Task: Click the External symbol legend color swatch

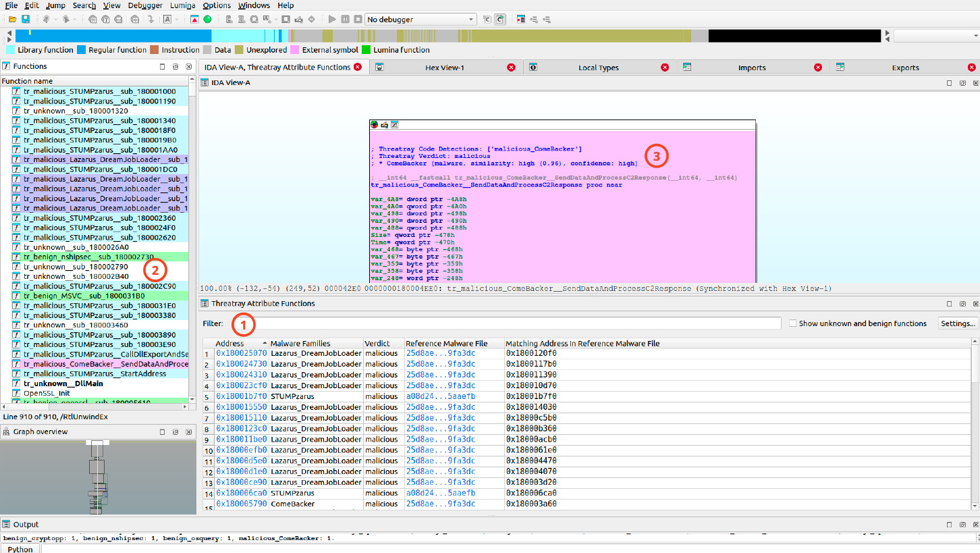Action: (x=294, y=50)
